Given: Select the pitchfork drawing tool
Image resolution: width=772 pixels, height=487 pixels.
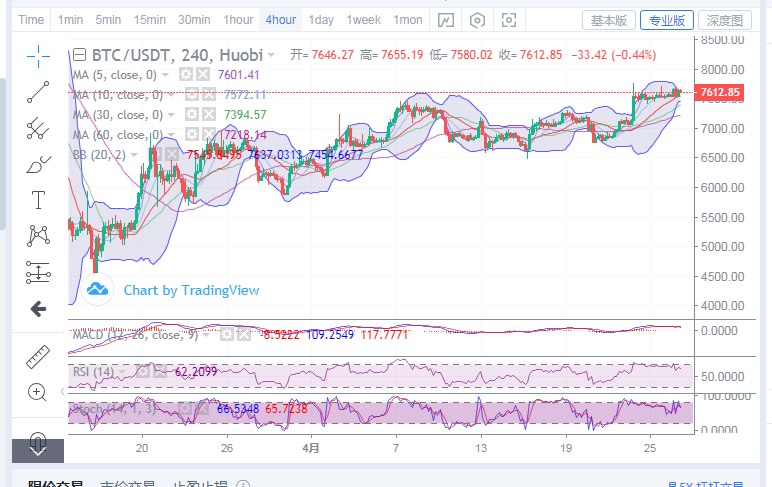Looking at the screenshot, I should click(x=38, y=129).
